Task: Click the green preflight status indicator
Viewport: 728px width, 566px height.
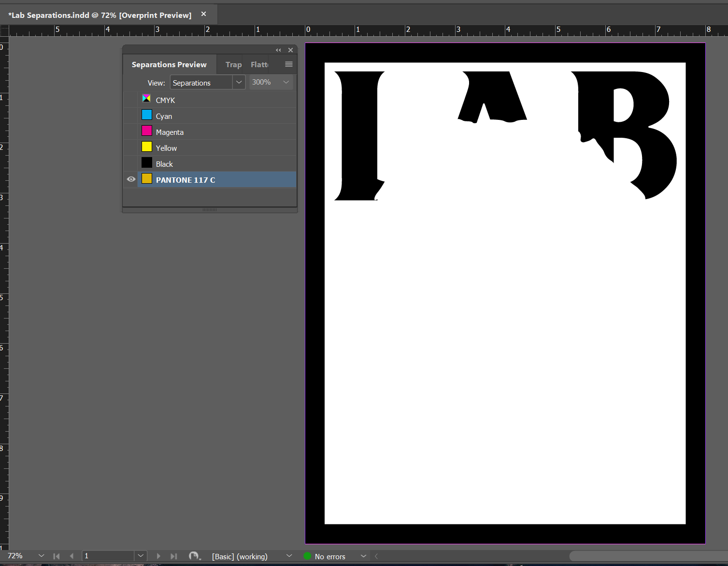Action: click(x=307, y=556)
